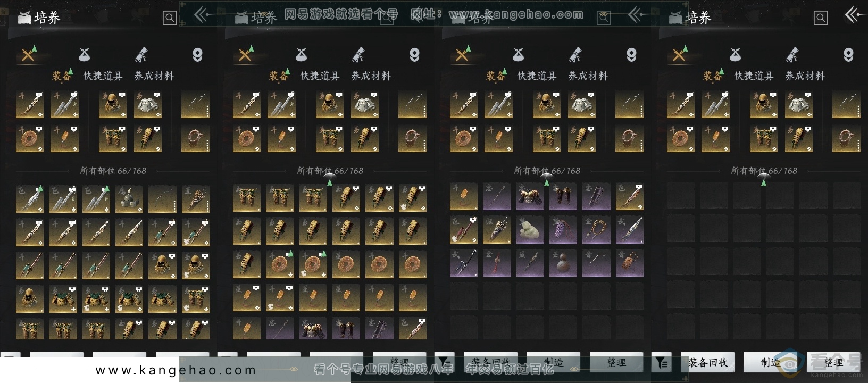Select equipped helmet slot in the first panel

[x=113, y=104]
